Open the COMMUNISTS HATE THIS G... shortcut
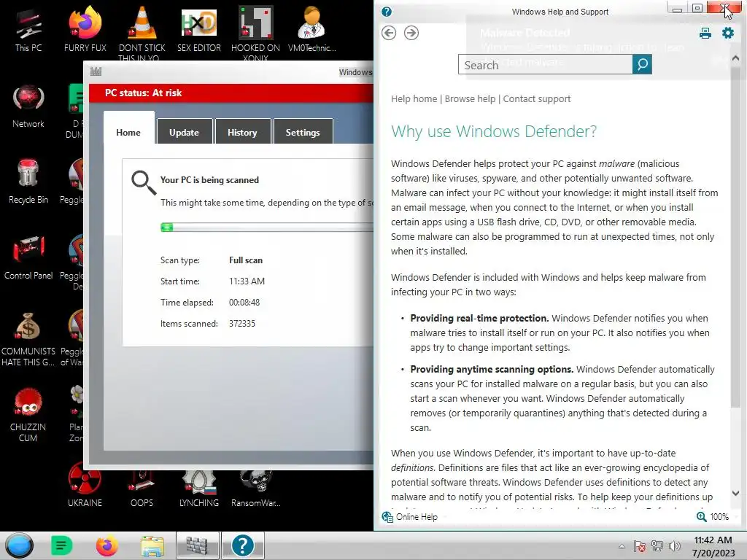Image resolution: width=747 pixels, height=560 pixels. 28,339
